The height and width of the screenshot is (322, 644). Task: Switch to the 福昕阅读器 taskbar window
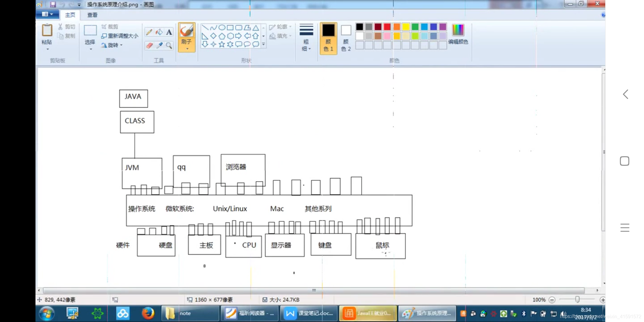[250, 313]
